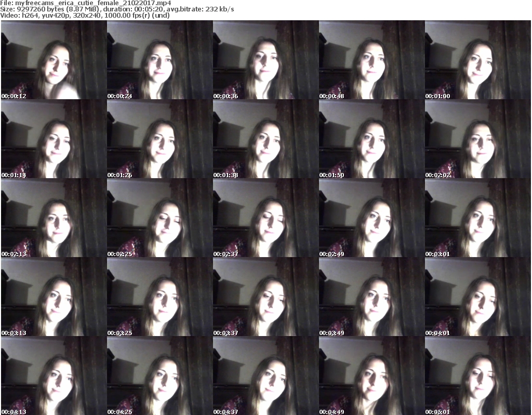Screen dimensions: 532x415
Task: Click the "avg.bitrate: 232 kb/s" text
Action: 200,9
